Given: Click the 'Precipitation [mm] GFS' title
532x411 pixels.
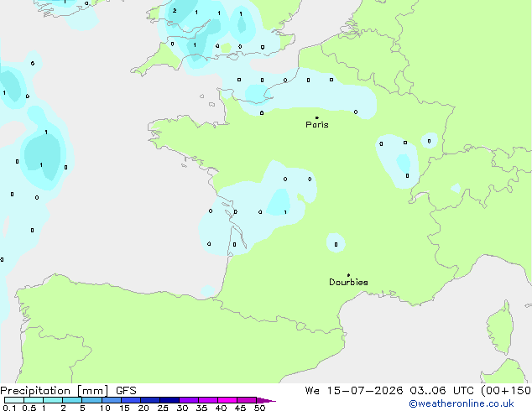Looking at the screenshot, I should pos(68,391).
